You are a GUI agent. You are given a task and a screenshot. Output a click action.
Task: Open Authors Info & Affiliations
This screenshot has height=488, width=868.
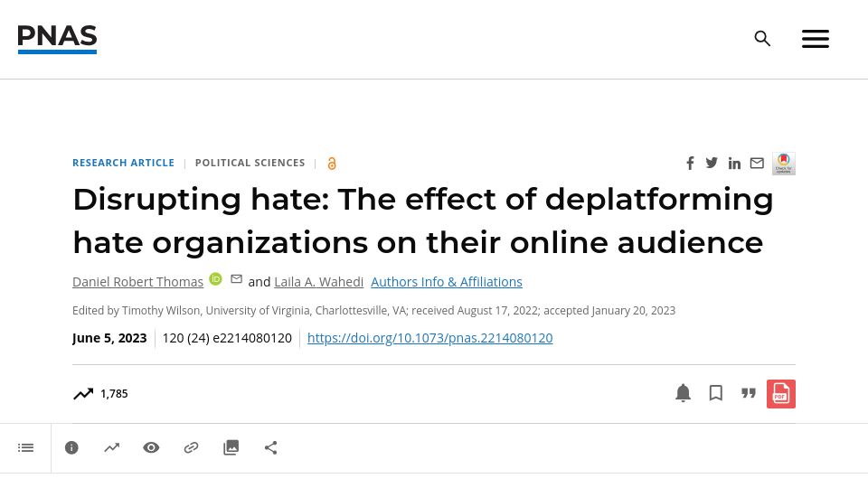click(446, 282)
